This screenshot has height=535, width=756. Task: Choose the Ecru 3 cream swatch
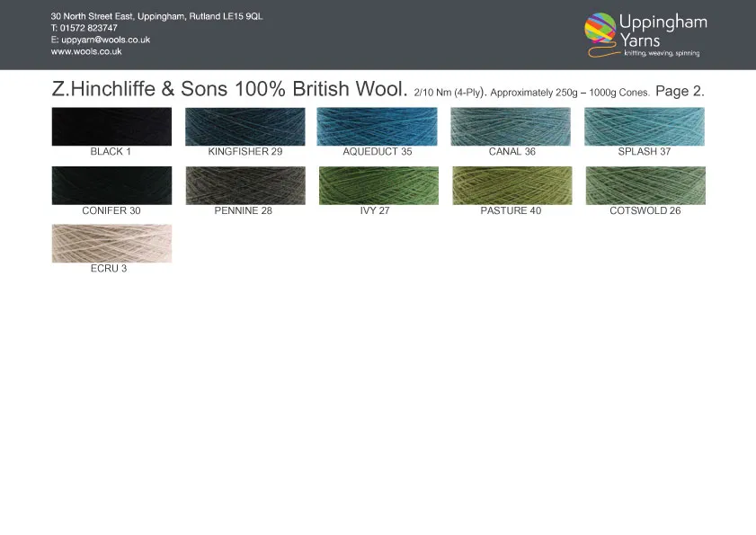click(x=111, y=243)
